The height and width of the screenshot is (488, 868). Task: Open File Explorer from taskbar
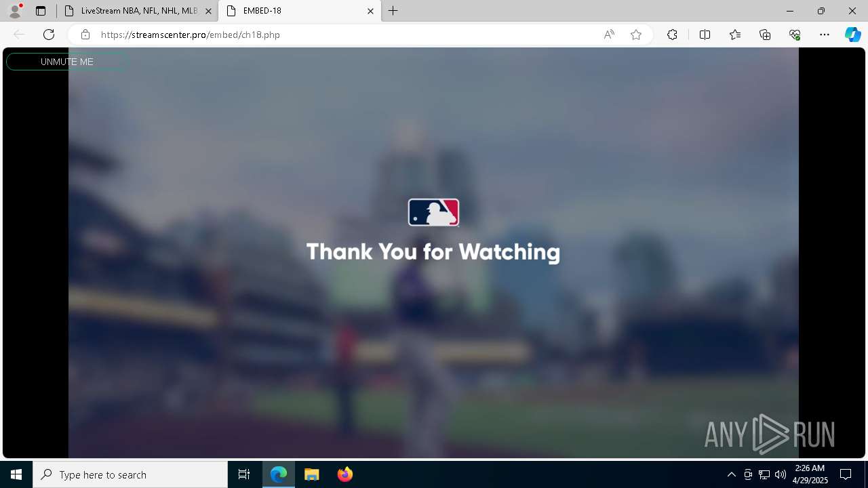tap(312, 474)
